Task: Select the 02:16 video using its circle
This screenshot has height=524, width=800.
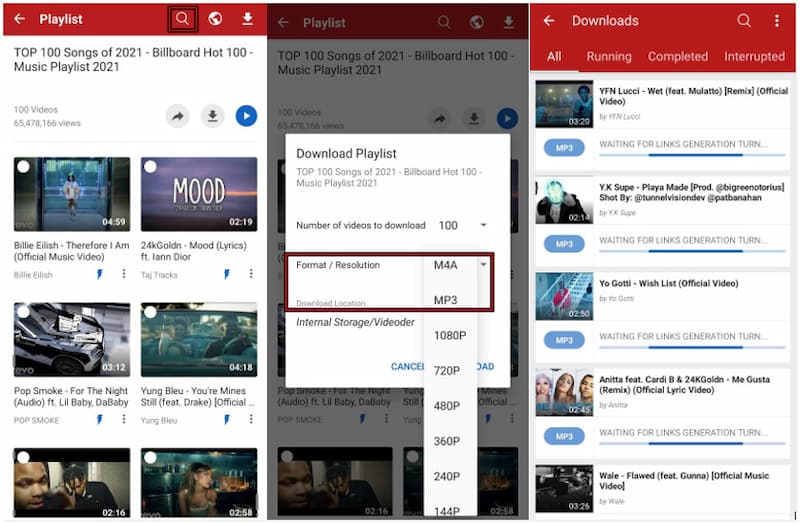Action: coord(23,458)
